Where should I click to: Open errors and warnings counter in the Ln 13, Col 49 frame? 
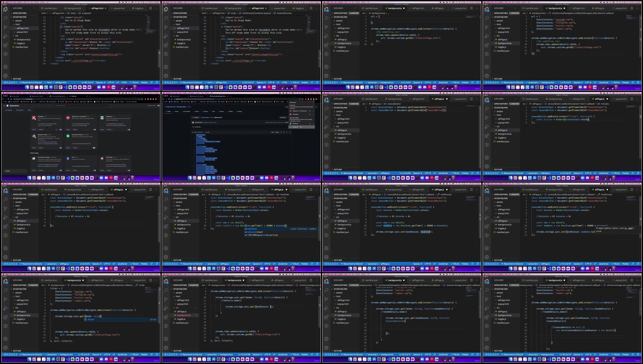[x=170, y=354]
